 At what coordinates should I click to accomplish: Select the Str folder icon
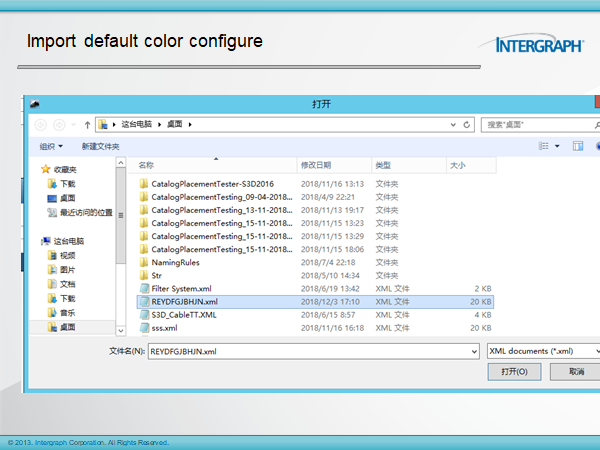(144, 275)
